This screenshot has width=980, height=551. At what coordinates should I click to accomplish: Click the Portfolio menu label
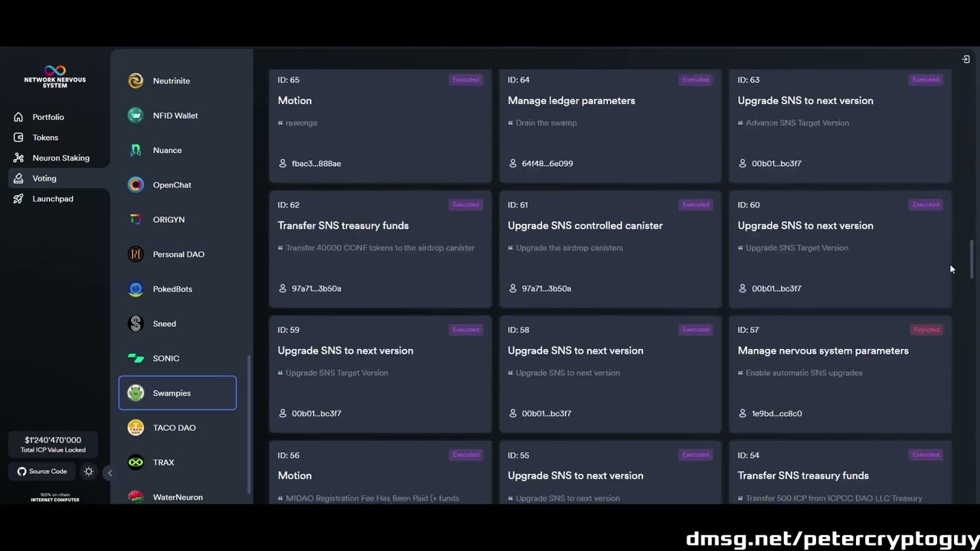coord(48,117)
